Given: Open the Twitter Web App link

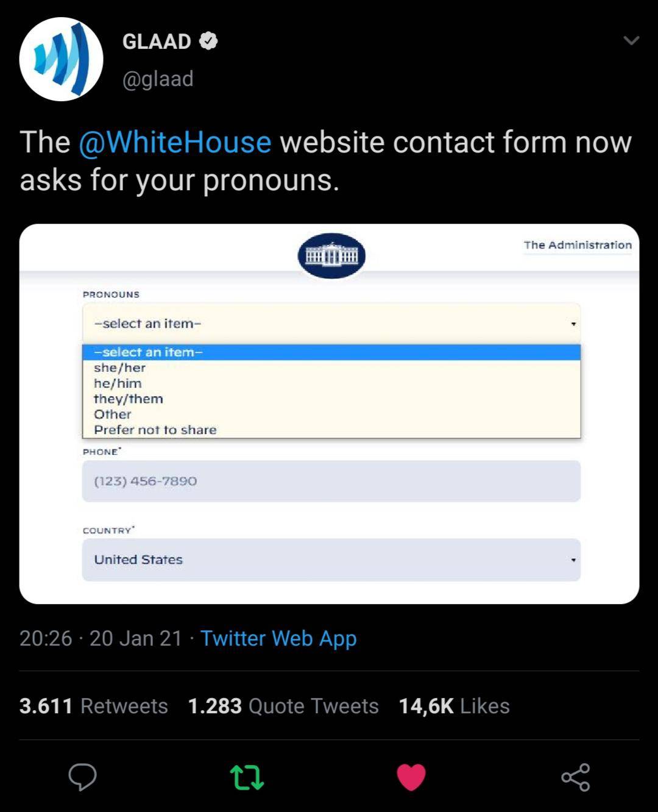Looking at the screenshot, I should coord(278,638).
